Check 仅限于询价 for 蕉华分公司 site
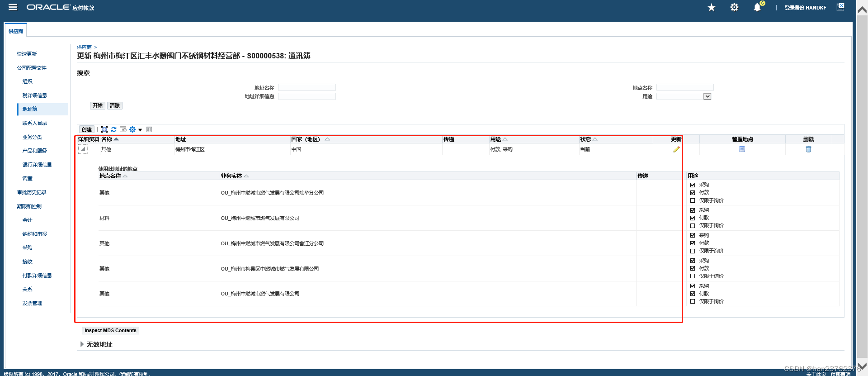The width and height of the screenshot is (868, 376). click(693, 200)
